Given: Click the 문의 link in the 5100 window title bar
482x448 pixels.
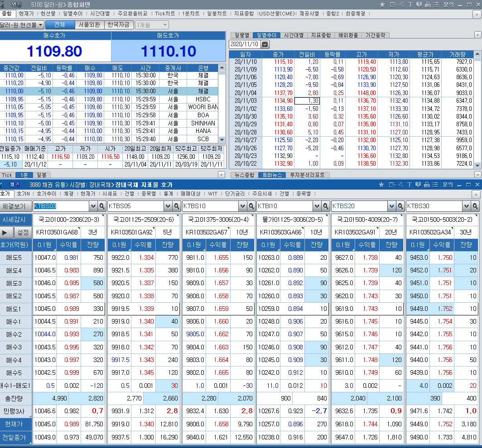Looking at the screenshot, I should [448, 5].
